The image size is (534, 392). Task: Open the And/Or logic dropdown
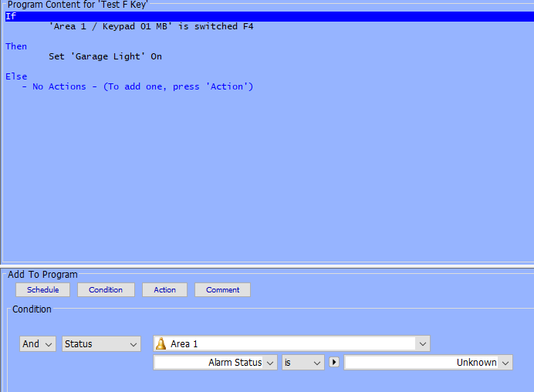tap(38, 344)
